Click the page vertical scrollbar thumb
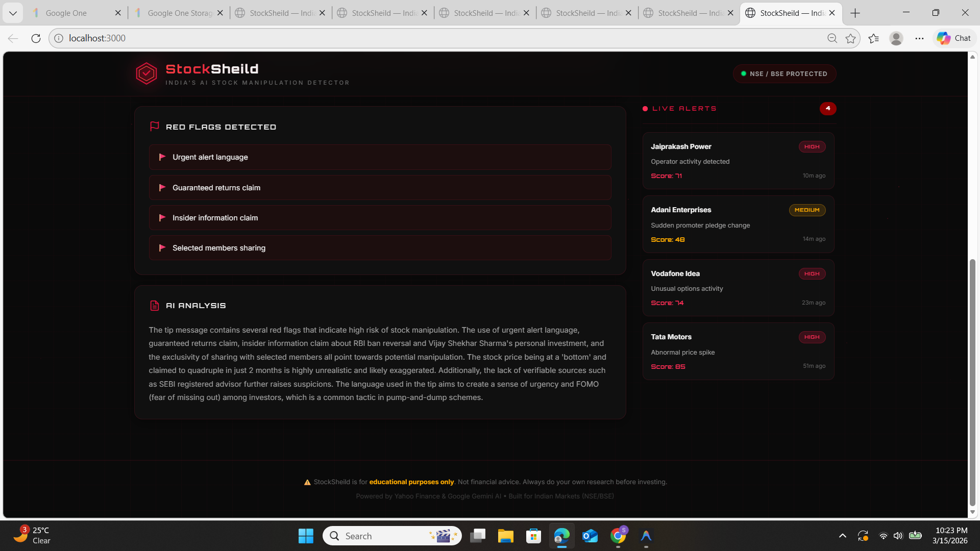The width and height of the screenshot is (980, 551). [972, 383]
